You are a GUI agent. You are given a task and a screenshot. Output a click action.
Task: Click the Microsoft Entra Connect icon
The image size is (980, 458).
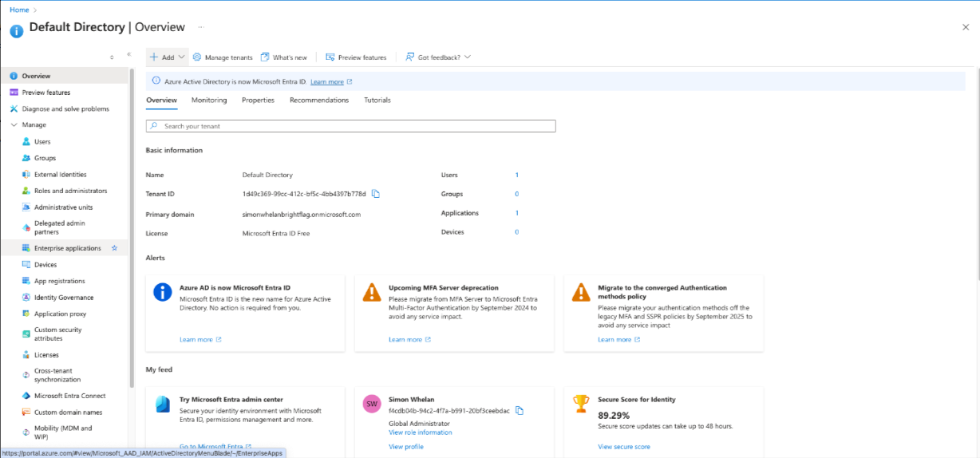(x=26, y=396)
